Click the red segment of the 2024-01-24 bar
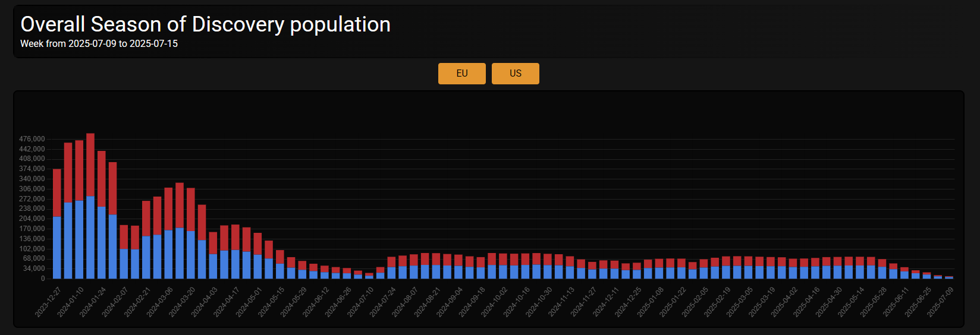Viewport: 980px width, 335px height. point(102,179)
